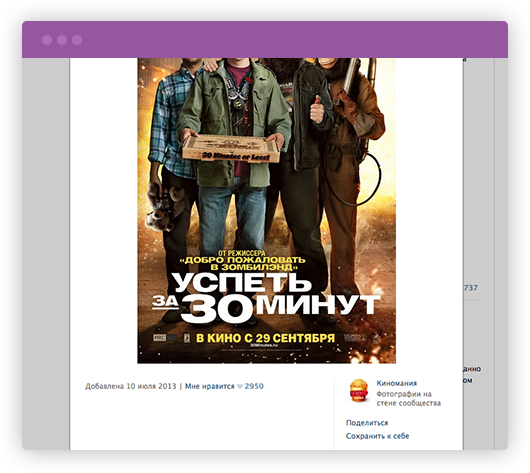Image resolution: width=530 pixels, height=473 pixels.
Task: Click the 737 counter behind the viewer
Action: 471,288
